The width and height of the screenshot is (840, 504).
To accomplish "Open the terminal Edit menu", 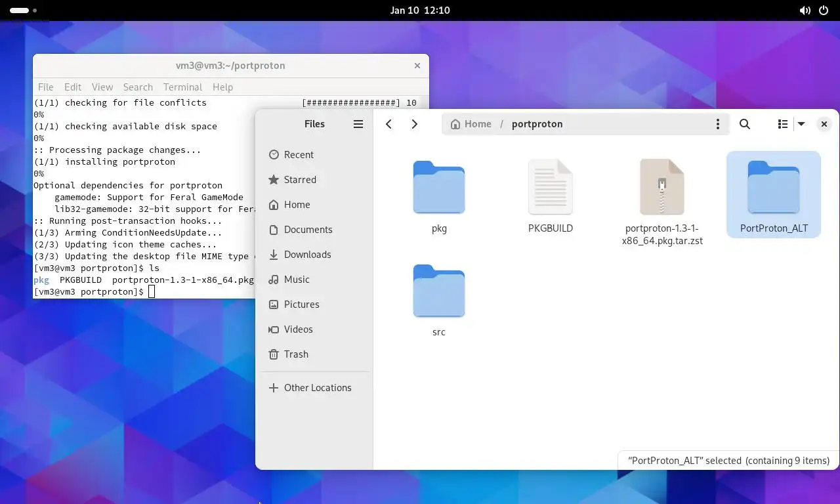I will (x=73, y=87).
